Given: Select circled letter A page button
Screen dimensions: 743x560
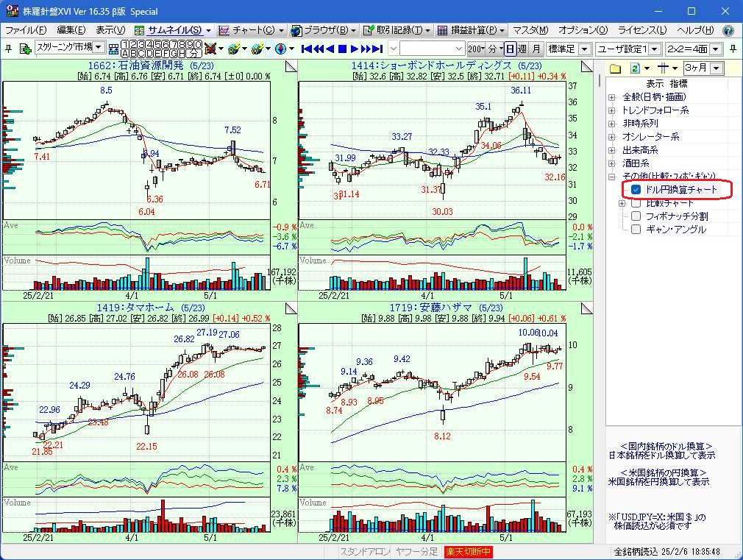Looking at the screenshot, I should click(x=126, y=53).
